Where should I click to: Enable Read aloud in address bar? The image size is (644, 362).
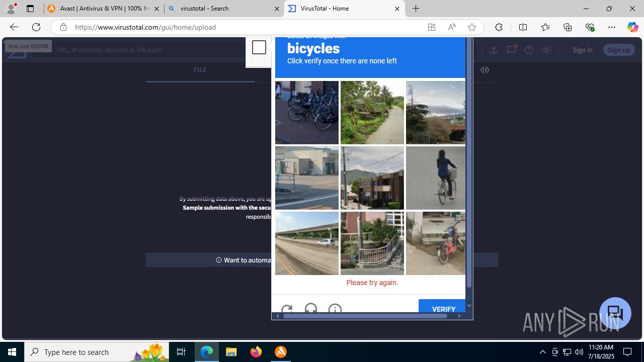[x=452, y=27]
